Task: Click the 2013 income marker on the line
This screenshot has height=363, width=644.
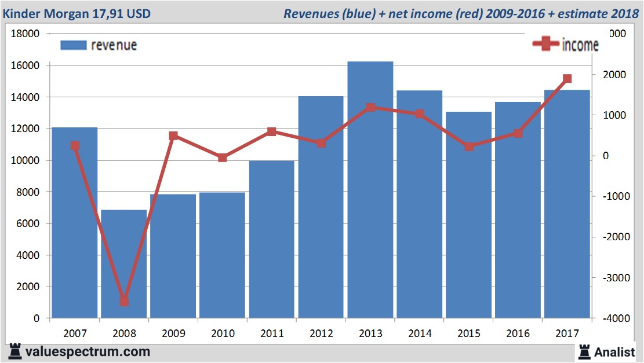Action: point(370,108)
